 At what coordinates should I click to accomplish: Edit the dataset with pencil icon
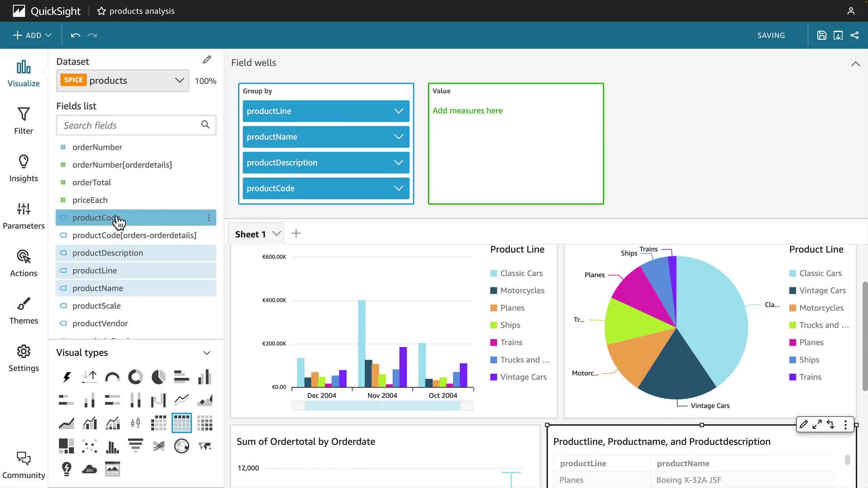click(207, 60)
